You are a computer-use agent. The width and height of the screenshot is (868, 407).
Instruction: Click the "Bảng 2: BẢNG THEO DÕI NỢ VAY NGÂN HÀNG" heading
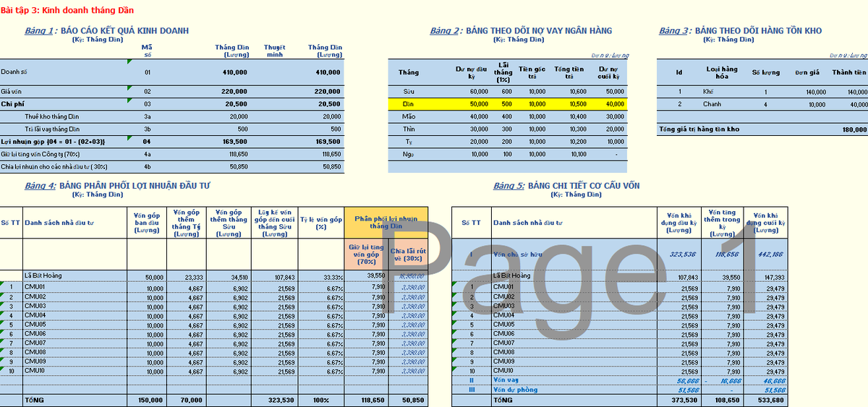coord(521,31)
